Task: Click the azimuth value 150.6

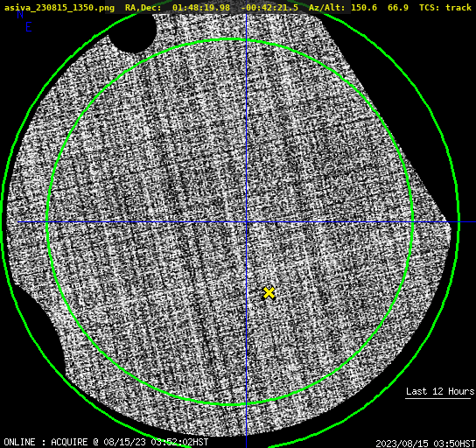Action: (x=364, y=7)
